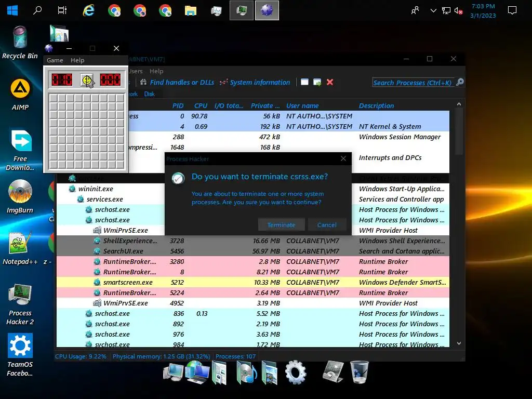Click the window-with-arrow toolbar icon
The image size is (532, 399).
[317, 82]
